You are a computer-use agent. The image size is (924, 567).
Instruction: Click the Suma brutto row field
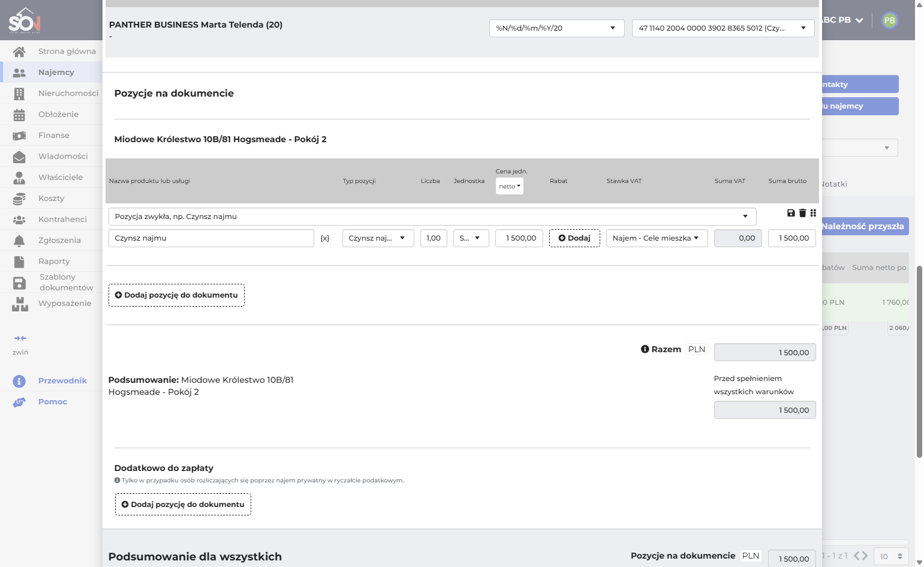click(x=792, y=238)
